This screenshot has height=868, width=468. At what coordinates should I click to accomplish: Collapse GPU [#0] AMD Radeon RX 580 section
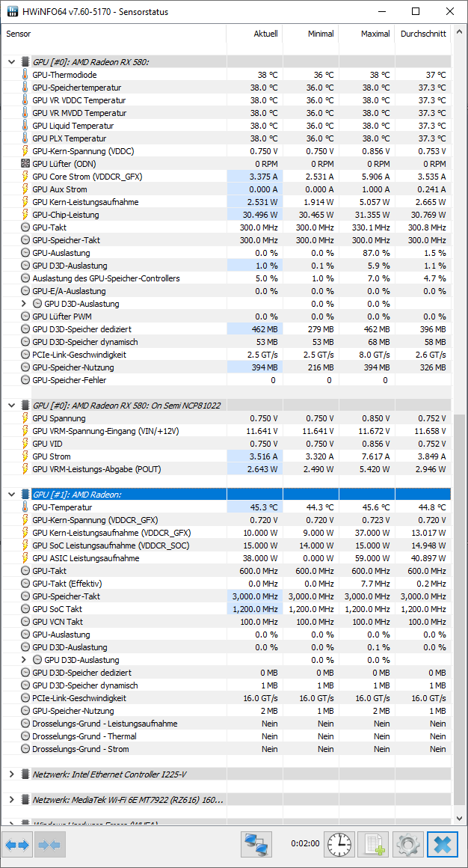click(12, 62)
